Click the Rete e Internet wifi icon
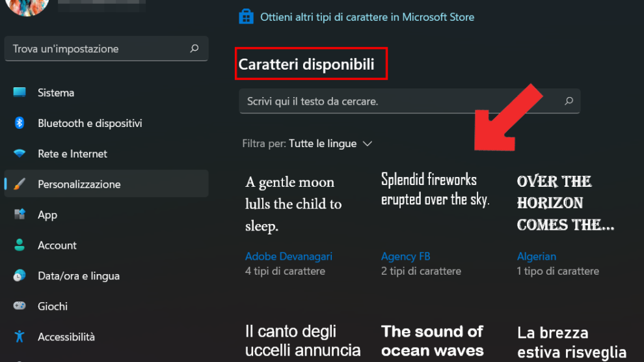The image size is (644, 362). (x=20, y=154)
